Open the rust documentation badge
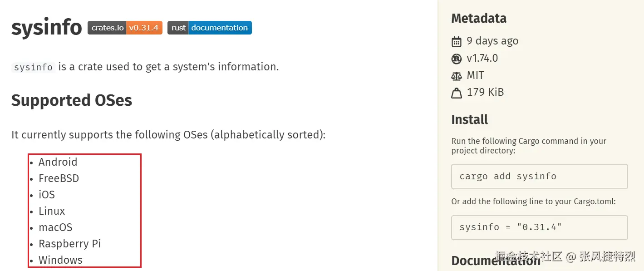Image resolution: width=644 pixels, height=271 pixels. [x=209, y=28]
